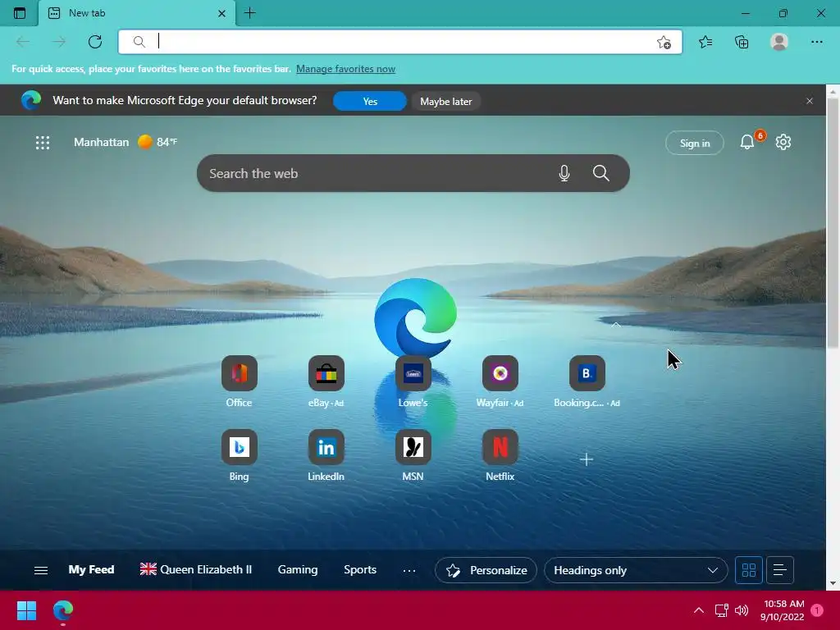This screenshot has width=840, height=630.
Task: Click Edge icon on the taskbar
Action: pos(62,610)
